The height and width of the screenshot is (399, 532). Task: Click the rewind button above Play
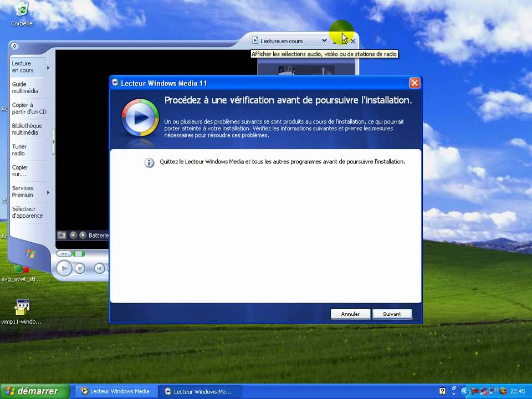[64, 253]
